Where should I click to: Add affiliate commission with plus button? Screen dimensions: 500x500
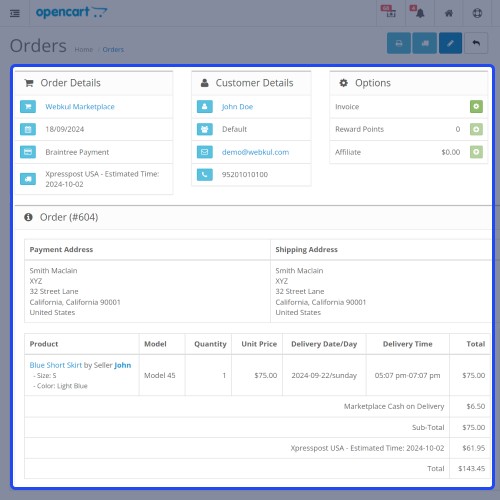click(x=476, y=152)
